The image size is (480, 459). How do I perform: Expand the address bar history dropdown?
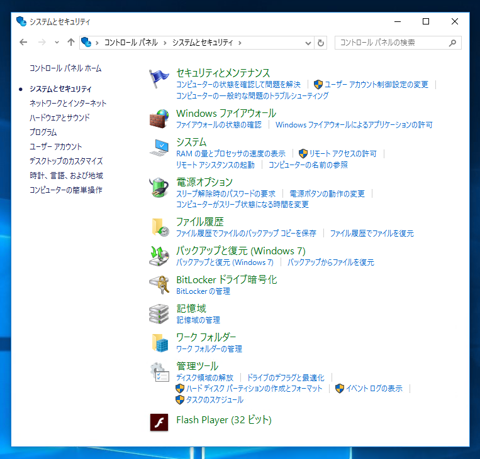308,43
